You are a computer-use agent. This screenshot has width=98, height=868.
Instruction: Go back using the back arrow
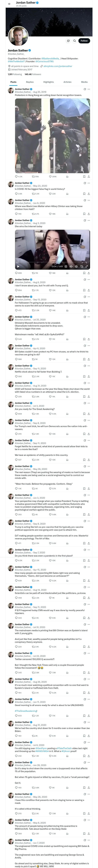pos(9,4)
